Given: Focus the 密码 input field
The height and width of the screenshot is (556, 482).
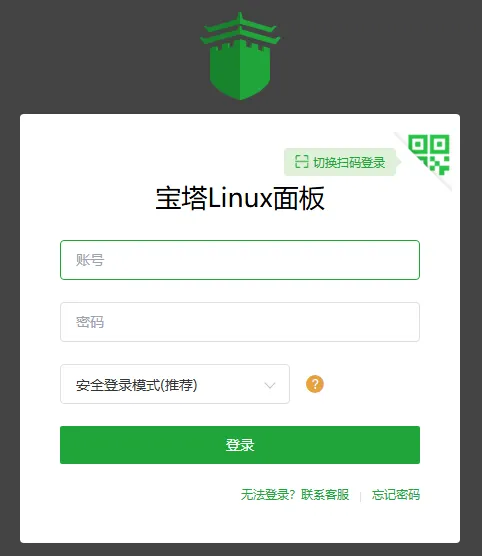Looking at the screenshot, I should 240,322.
